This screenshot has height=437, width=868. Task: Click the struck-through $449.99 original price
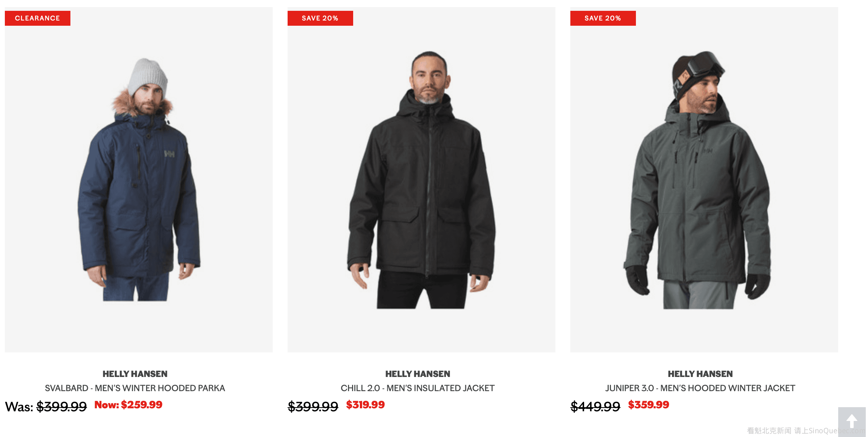pos(595,406)
